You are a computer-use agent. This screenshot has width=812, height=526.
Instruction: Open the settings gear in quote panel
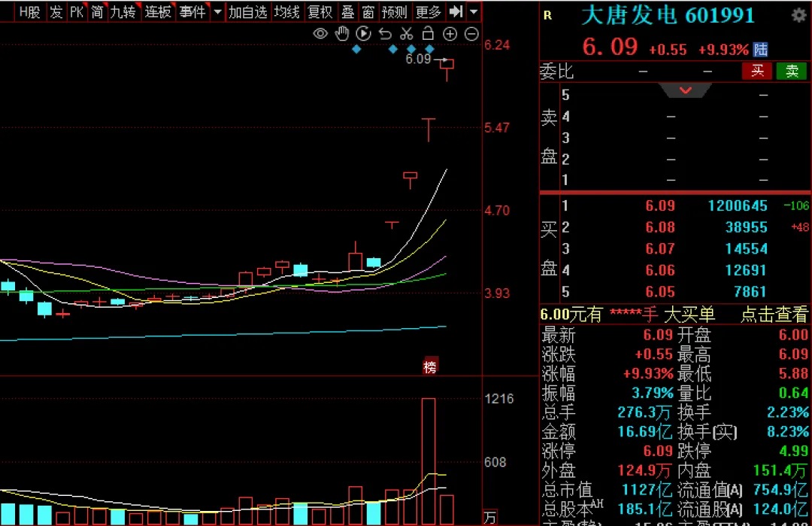[x=798, y=15]
